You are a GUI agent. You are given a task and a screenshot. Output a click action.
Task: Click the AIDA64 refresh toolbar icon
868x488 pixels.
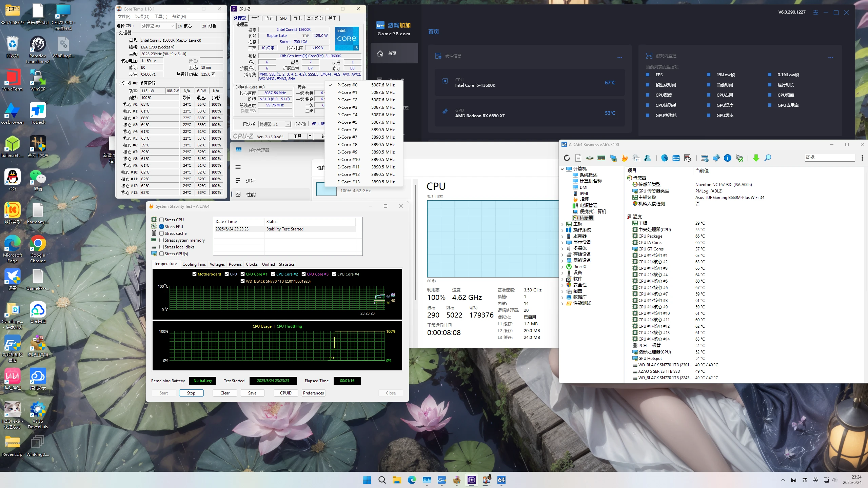pyautogui.click(x=567, y=158)
